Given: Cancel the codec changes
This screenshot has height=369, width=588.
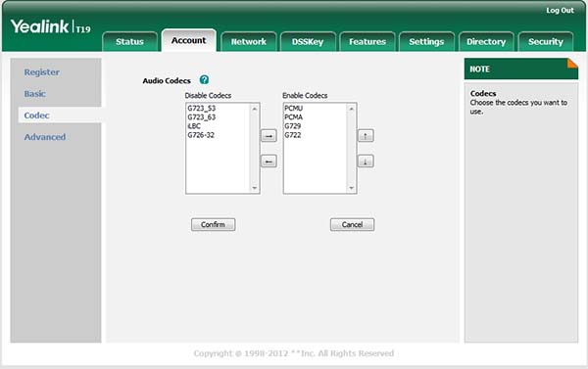Looking at the screenshot, I should coord(352,224).
